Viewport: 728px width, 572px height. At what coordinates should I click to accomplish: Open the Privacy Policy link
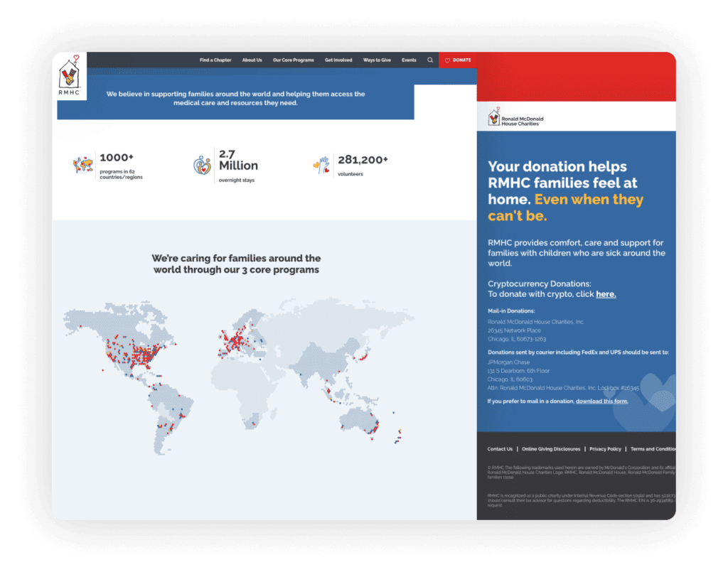click(x=605, y=448)
